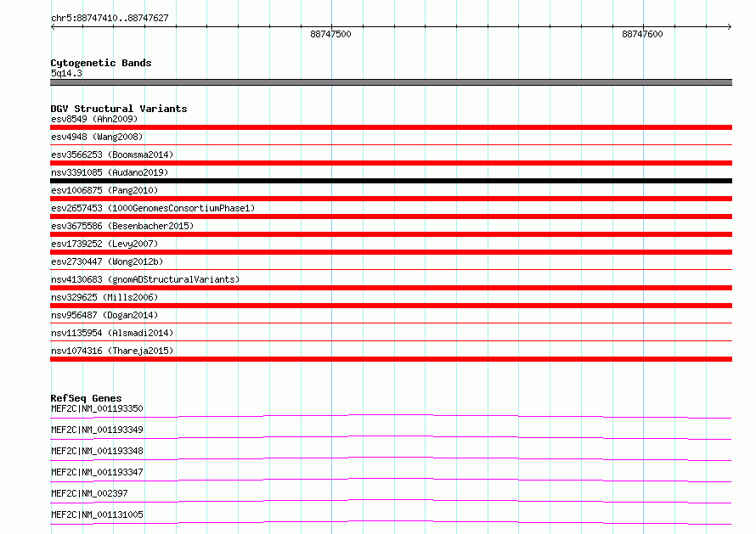Click the gray 5q14.3 cytogenetic band bar
This screenshot has height=534, width=756.
391,82
